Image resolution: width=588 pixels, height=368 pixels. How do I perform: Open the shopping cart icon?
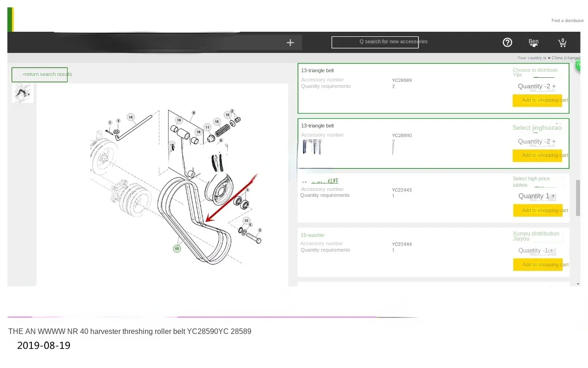[562, 43]
